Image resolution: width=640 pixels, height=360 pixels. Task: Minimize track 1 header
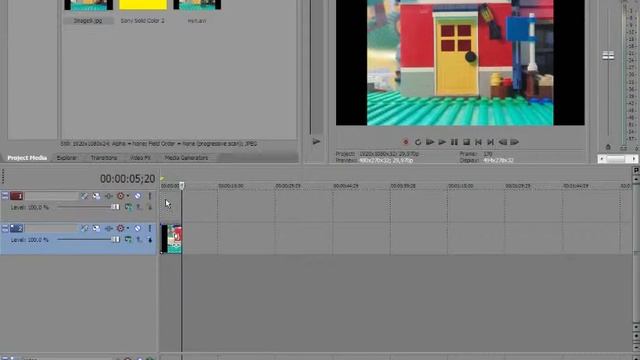(x=5, y=196)
